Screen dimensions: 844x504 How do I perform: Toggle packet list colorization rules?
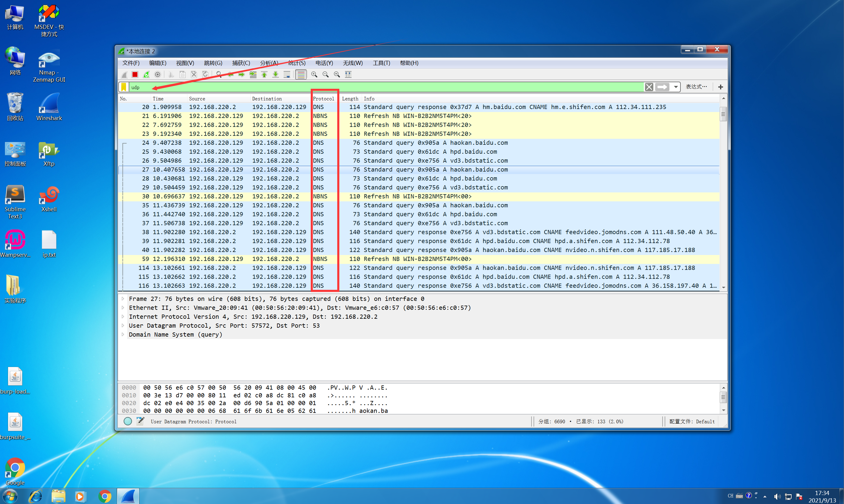pos(301,75)
